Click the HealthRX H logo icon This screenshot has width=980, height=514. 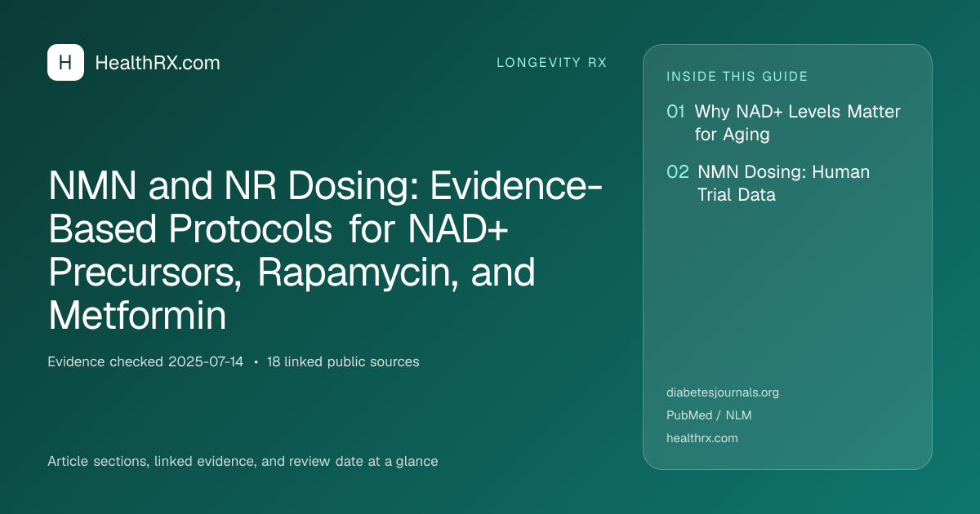tap(65, 63)
